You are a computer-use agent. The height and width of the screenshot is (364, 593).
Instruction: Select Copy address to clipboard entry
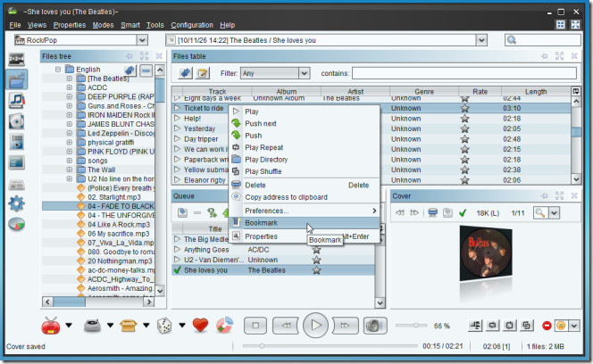pyautogui.click(x=305, y=197)
